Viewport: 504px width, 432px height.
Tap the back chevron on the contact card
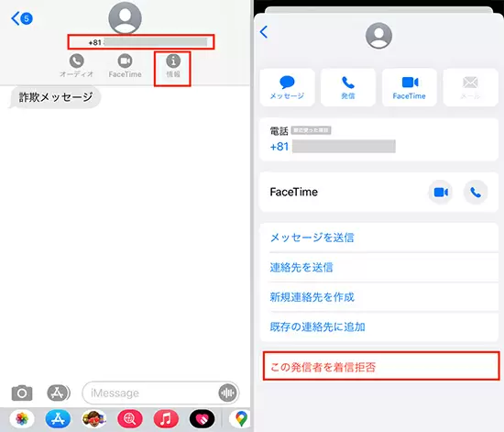(264, 32)
